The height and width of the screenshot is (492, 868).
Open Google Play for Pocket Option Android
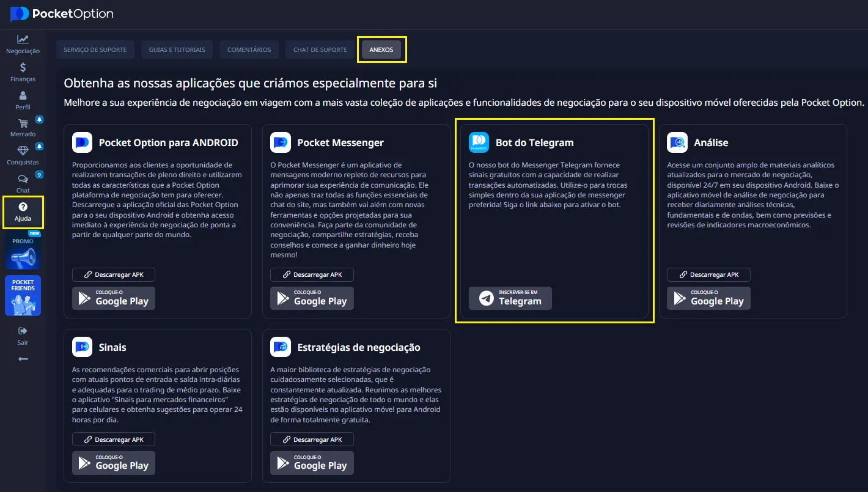[x=114, y=298]
